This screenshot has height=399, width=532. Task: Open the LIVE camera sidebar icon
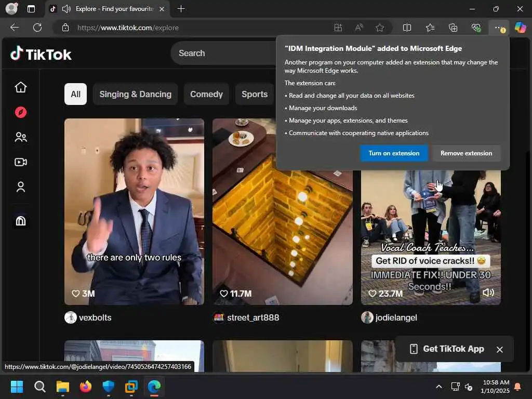click(21, 162)
